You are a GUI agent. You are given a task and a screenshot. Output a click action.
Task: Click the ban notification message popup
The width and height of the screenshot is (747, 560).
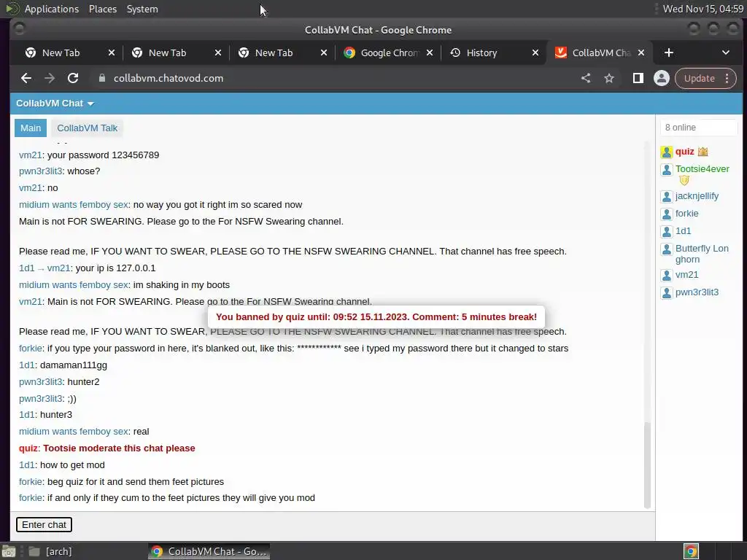point(376,317)
